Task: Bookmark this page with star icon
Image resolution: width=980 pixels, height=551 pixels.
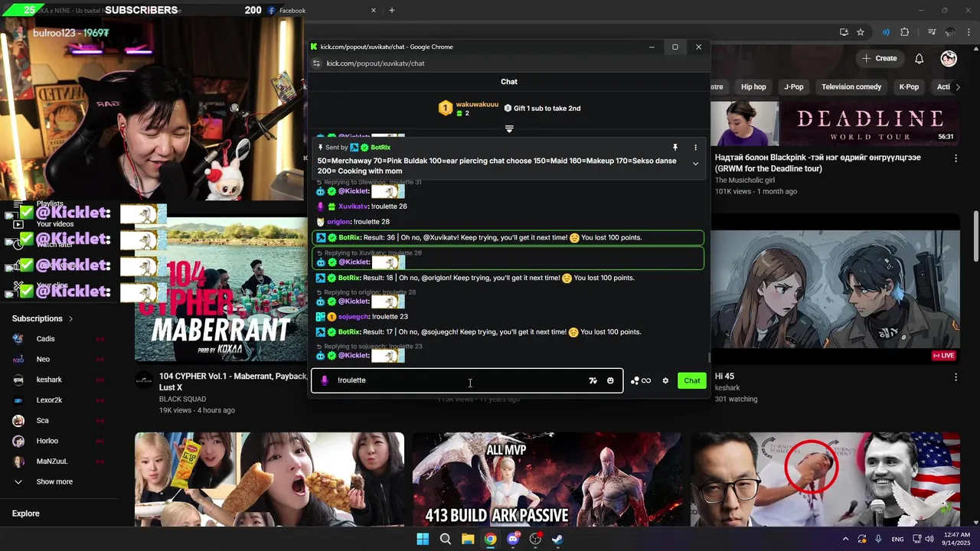Action: (x=861, y=32)
